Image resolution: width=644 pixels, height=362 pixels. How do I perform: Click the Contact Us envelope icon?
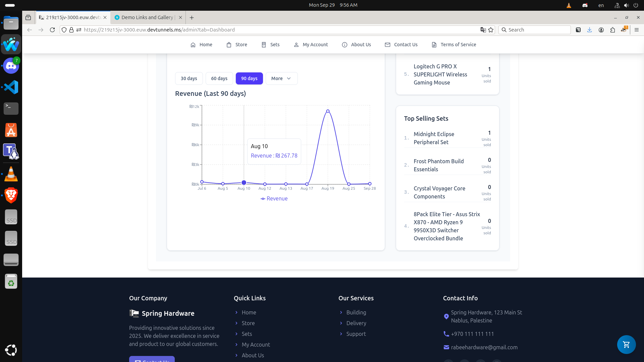[387, 45]
